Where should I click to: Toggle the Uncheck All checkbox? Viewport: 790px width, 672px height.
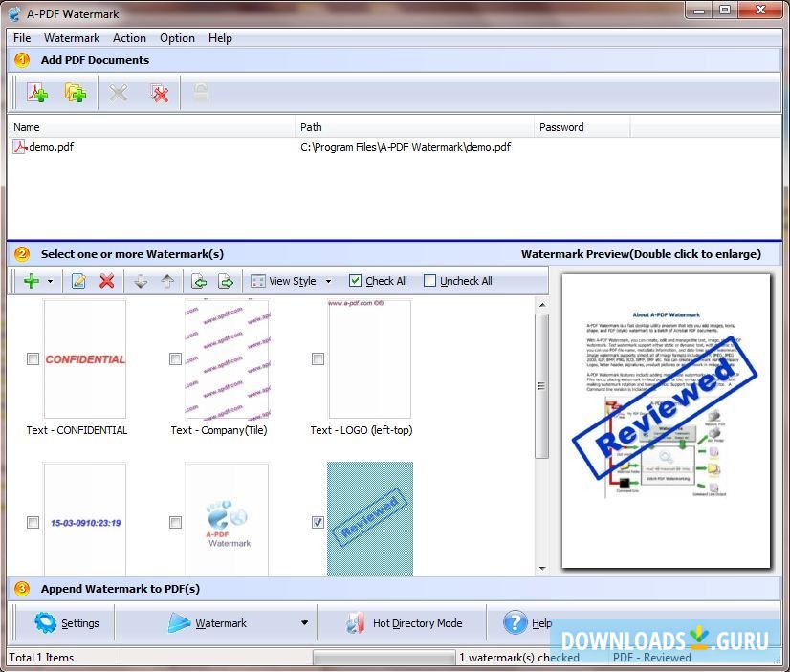[429, 281]
